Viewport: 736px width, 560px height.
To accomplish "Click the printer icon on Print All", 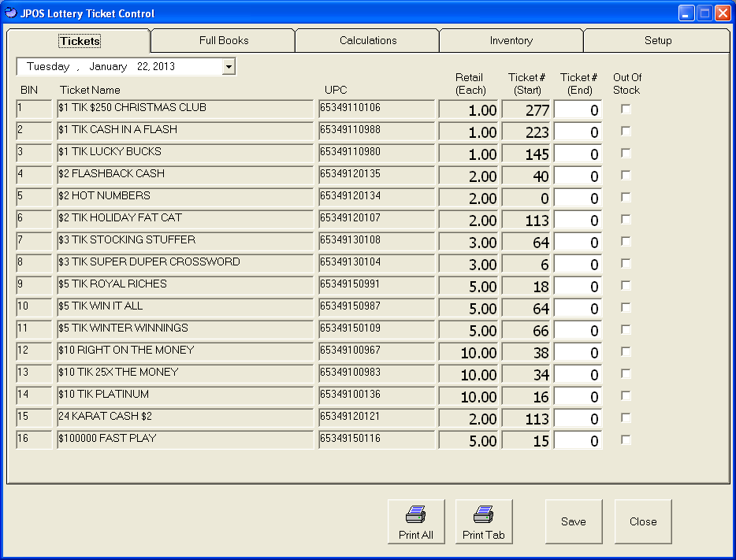I will (416, 514).
